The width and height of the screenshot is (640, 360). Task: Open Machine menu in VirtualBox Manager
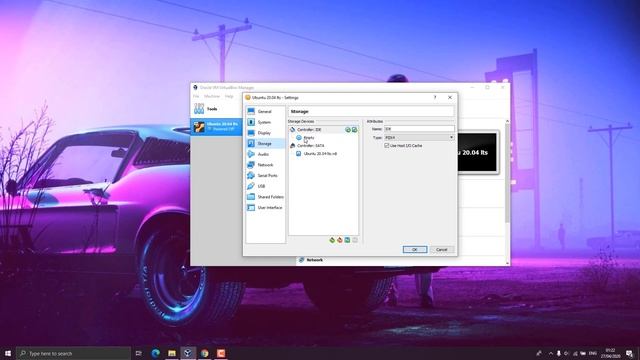[212, 96]
